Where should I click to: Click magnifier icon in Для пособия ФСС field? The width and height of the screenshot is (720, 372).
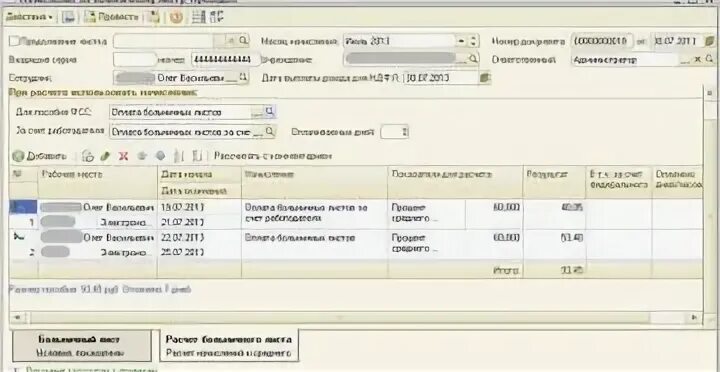(270, 112)
